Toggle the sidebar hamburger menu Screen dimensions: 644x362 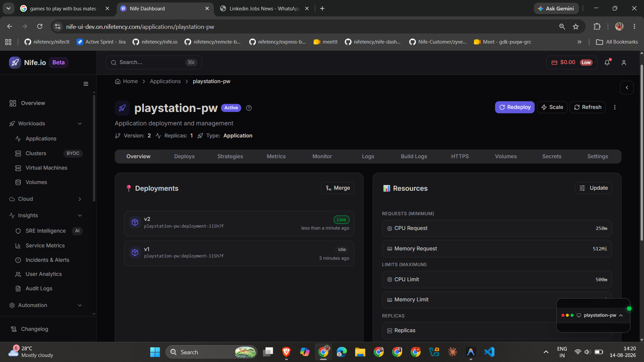(x=86, y=84)
